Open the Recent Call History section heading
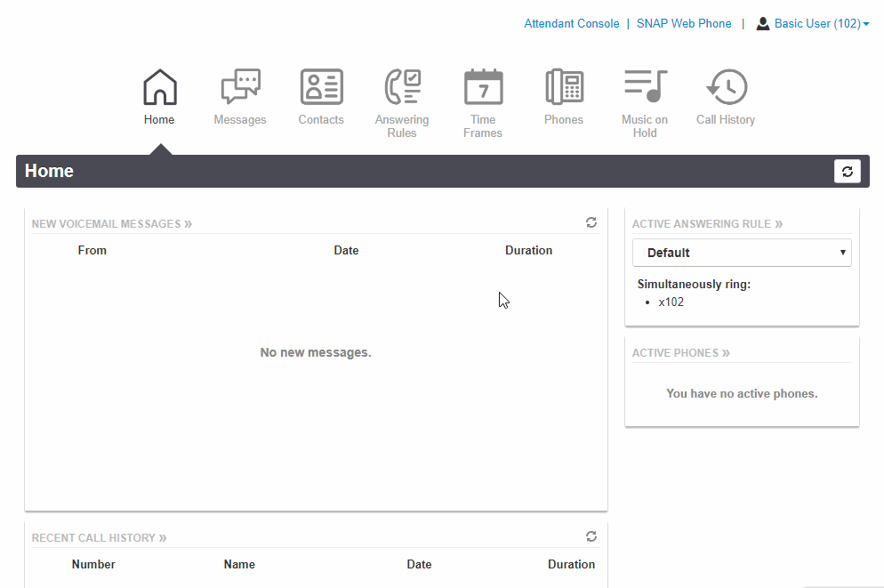This screenshot has width=884, height=588. point(99,538)
